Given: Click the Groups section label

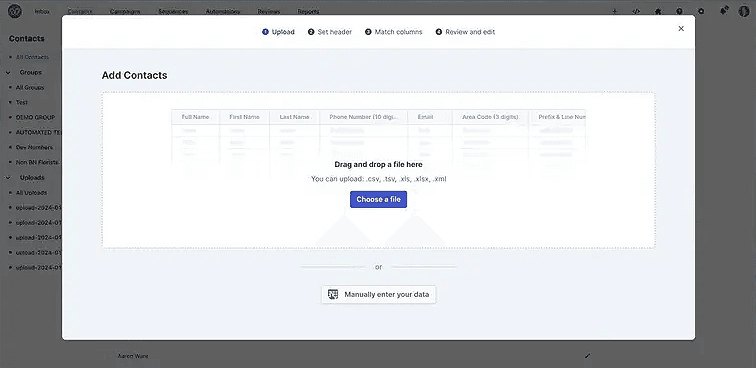Looking at the screenshot, I should (30, 72).
